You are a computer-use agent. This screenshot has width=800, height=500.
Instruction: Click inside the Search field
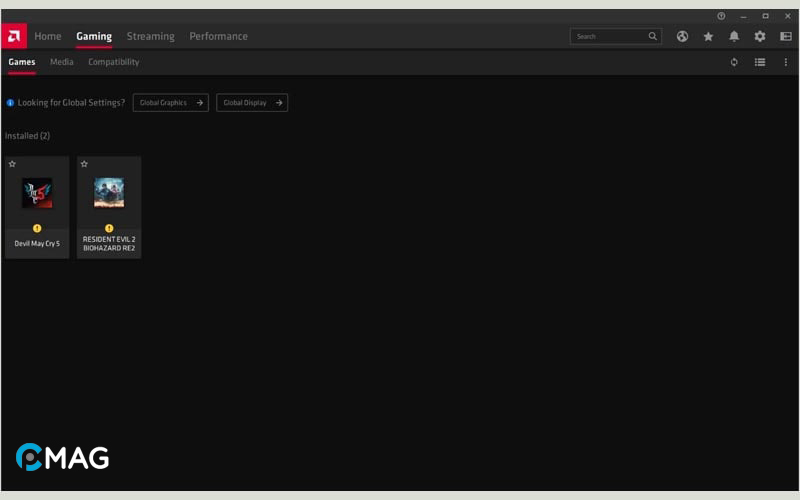tap(608, 36)
